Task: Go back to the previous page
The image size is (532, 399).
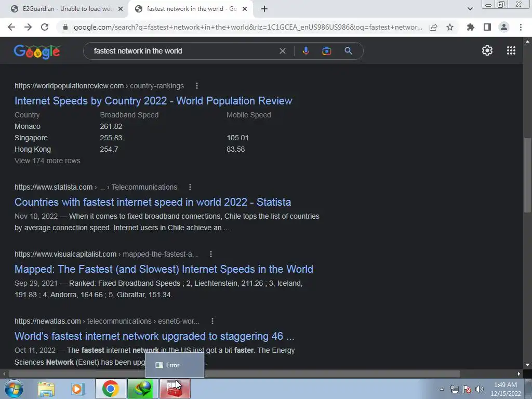Action: [x=11, y=27]
